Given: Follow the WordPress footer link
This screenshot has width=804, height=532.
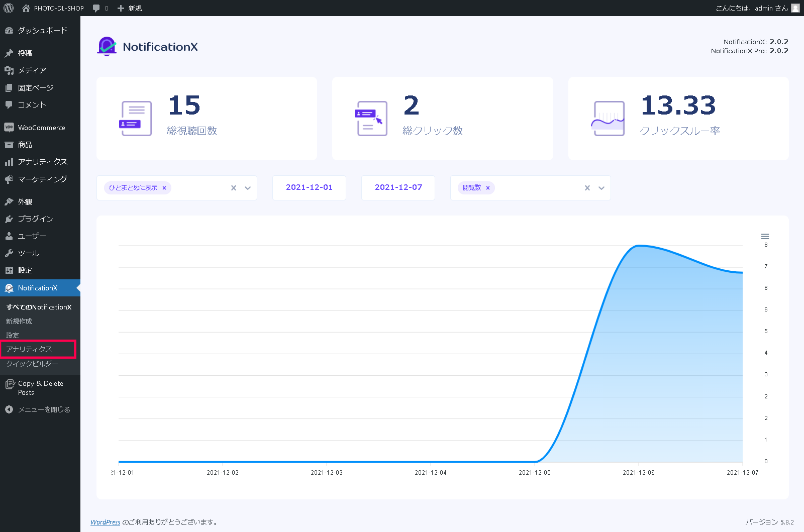Looking at the screenshot, I should pyautogui.click(x=106, y=522).
